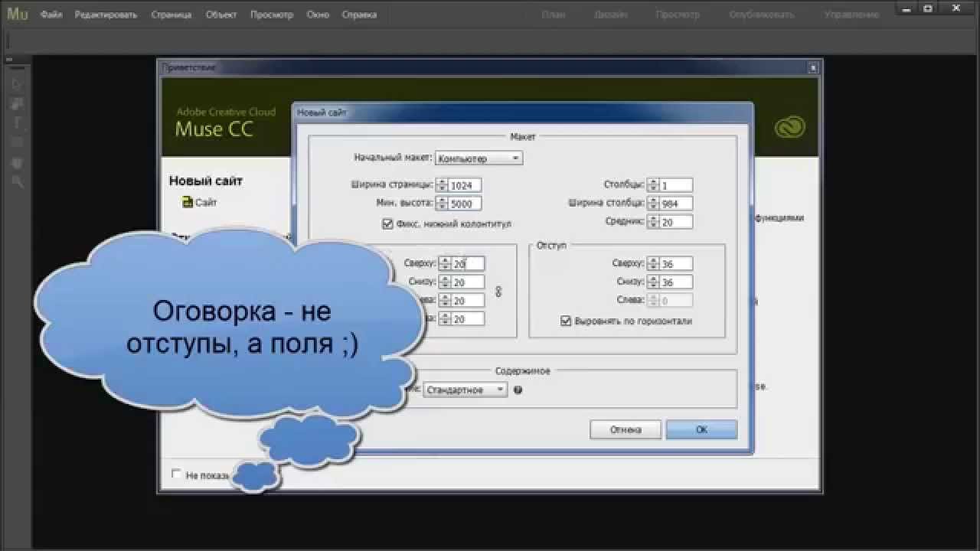Image resolution: width=980 pixels, height=551 pixels.
Task: Open the Просмотр menu in the menu bar
Action: point(272,15)
